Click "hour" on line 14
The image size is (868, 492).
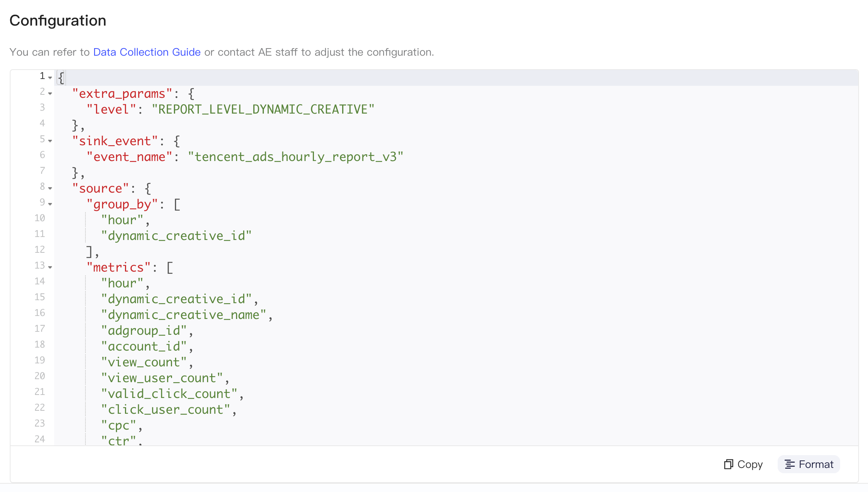click(x=122, y=283)
